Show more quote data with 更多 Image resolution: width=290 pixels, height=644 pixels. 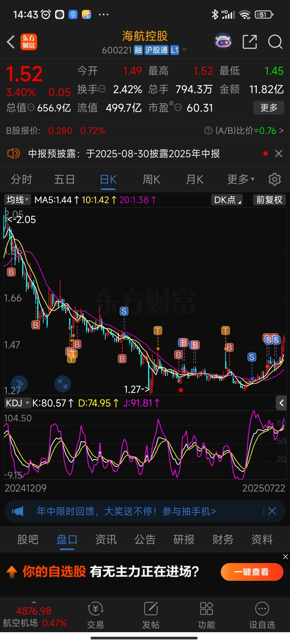tap(269, 108)
